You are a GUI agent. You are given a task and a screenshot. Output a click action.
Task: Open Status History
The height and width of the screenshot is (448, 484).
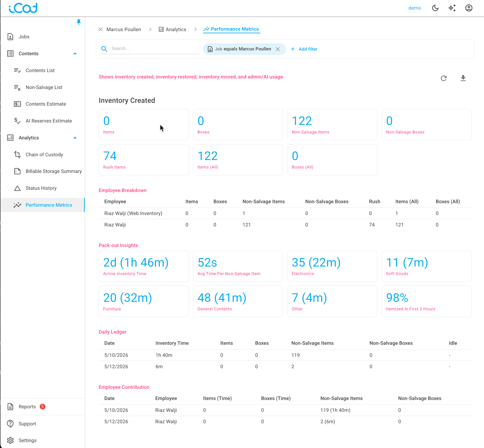click(41, 188)
